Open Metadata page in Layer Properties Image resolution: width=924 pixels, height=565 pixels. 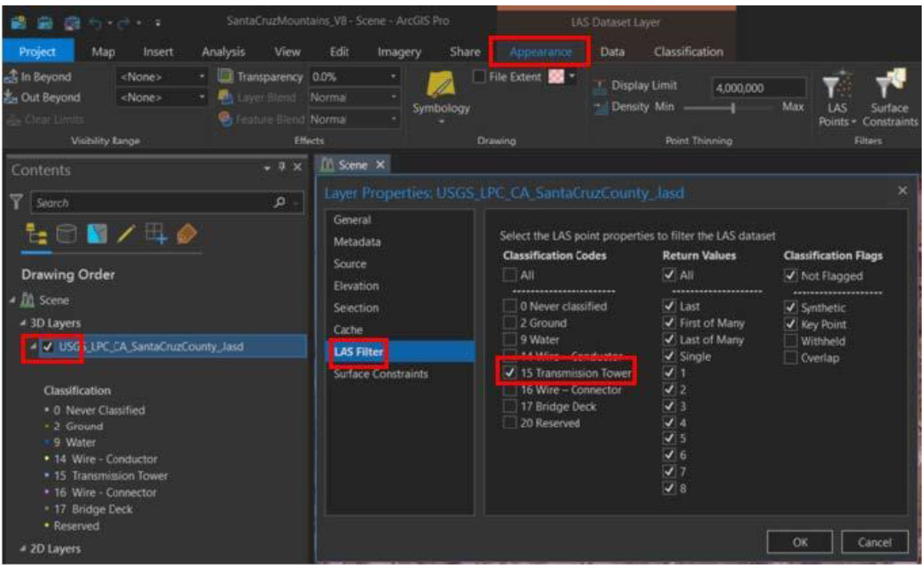pos(357,242)
